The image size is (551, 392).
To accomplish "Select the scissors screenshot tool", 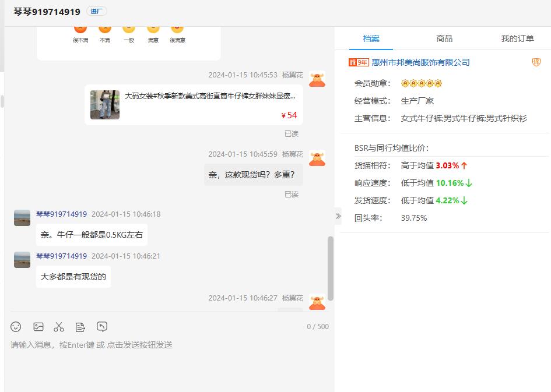I will pos(59,327).
